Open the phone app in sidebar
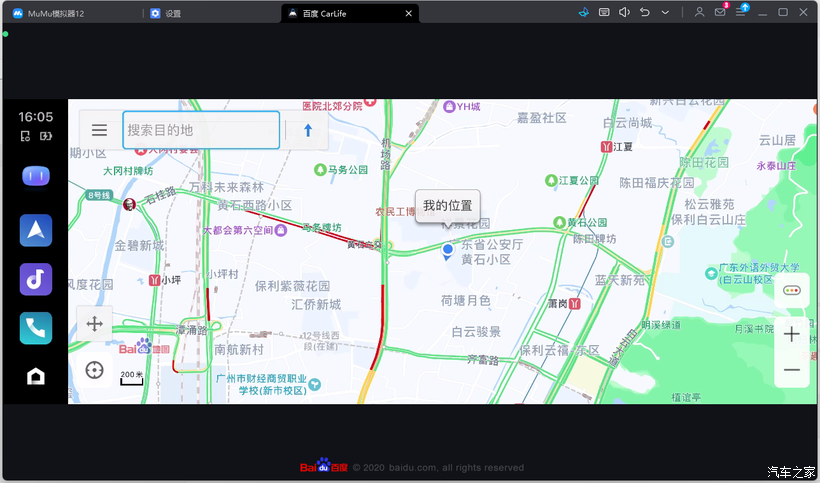Screen dimensions: 820x483 click(x=36, y=328)
